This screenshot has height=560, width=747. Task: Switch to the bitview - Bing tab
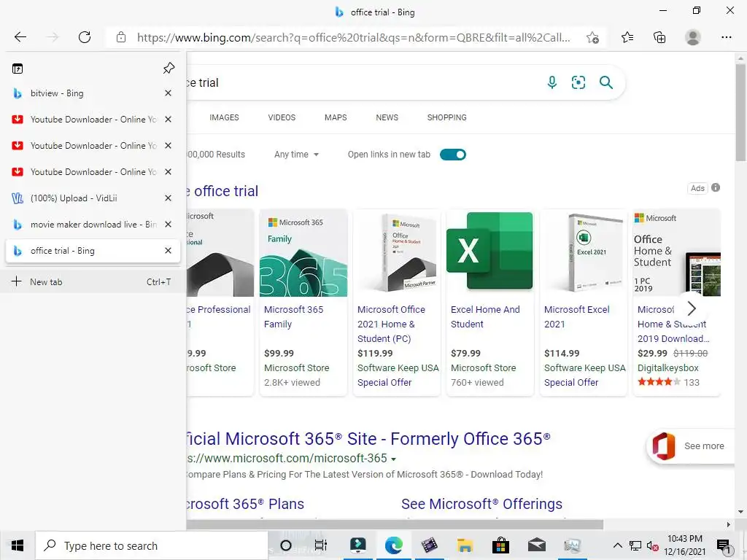click(x=89, y=93)
